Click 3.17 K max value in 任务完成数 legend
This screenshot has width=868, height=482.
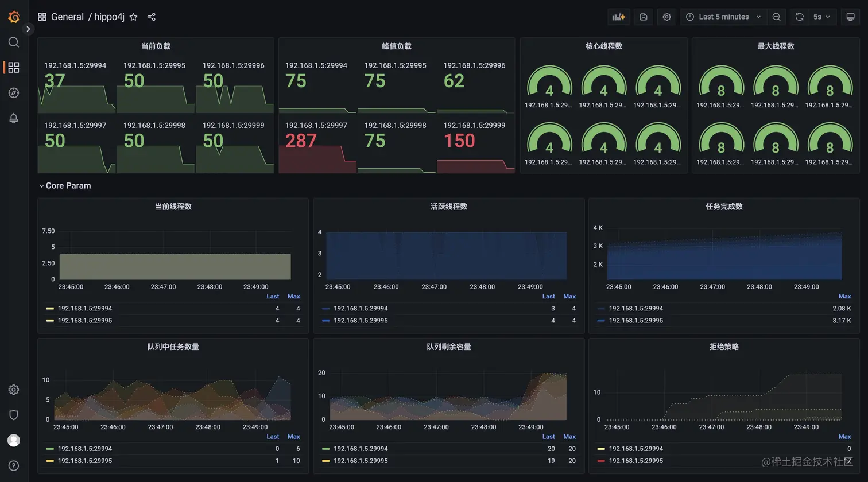pyautogui.click(x=842, y=320)
